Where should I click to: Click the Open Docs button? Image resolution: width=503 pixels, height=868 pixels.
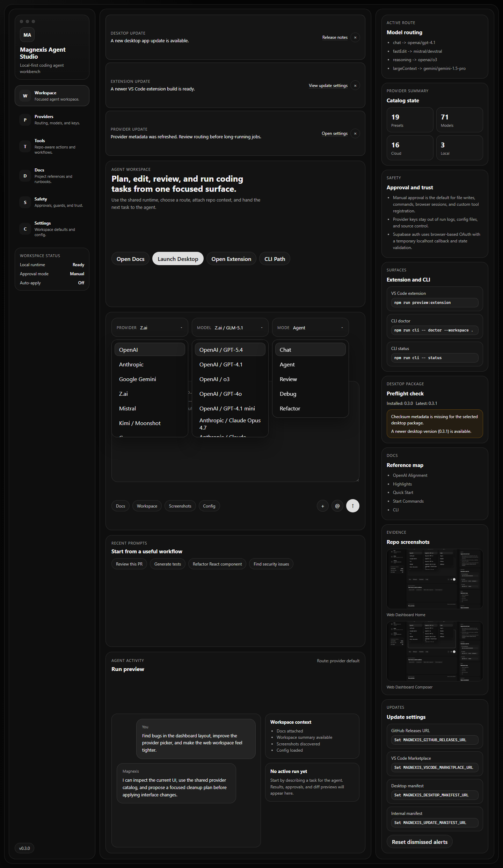[130, 259]
